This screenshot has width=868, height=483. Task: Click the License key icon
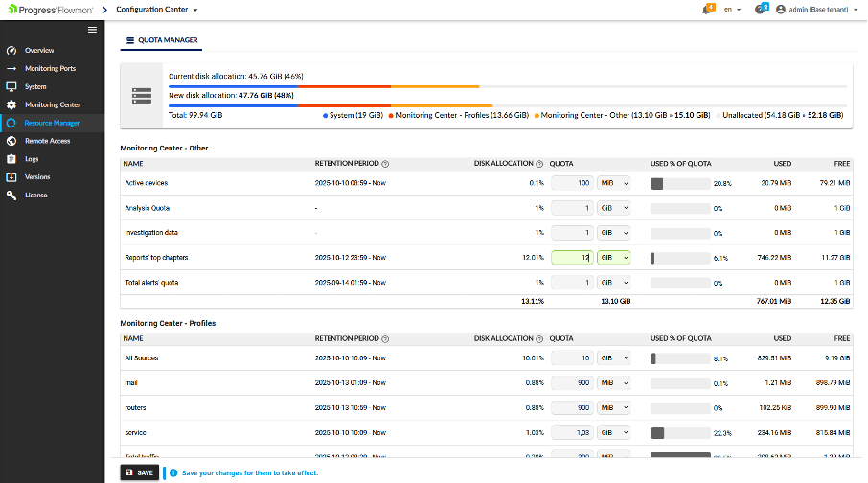11,195
